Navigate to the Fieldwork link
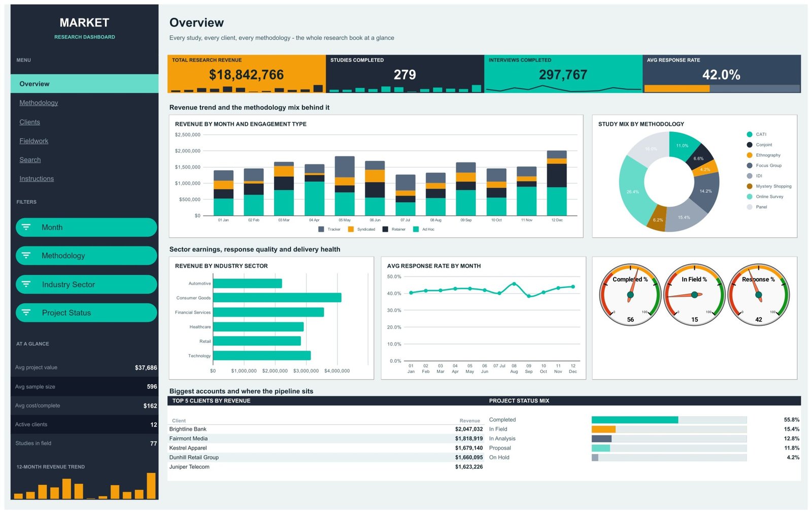 [33, 141]
